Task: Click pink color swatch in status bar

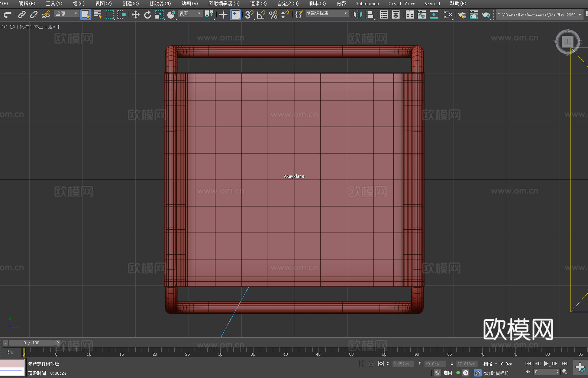Action: (x=12, y=364)
